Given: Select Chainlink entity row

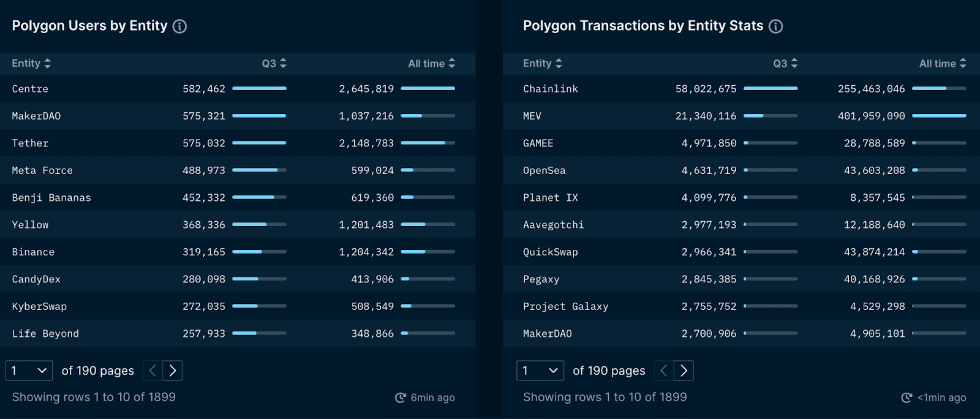Looking at the screenshot, I should tap(741, 89).
